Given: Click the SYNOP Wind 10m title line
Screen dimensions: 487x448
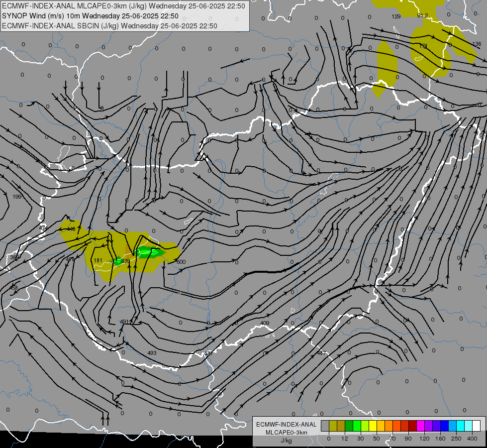Looking at the screenshot, I should [90, 16].
